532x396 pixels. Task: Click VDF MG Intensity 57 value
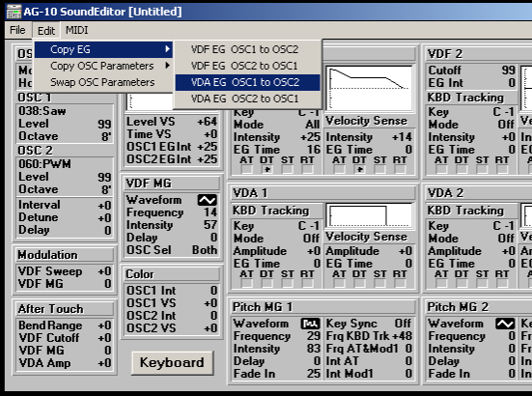pyautogui.click(x=210, y=225)
